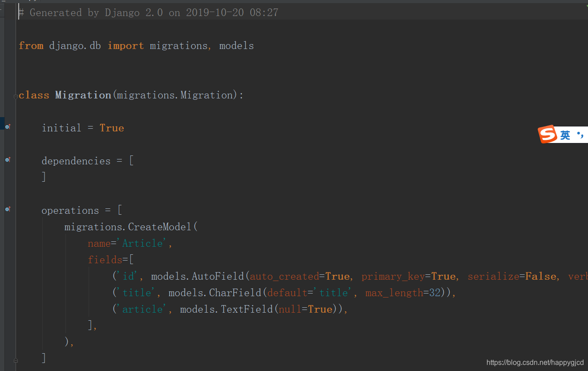Click 'migrations.CreateModel(' call

(131, 227)
